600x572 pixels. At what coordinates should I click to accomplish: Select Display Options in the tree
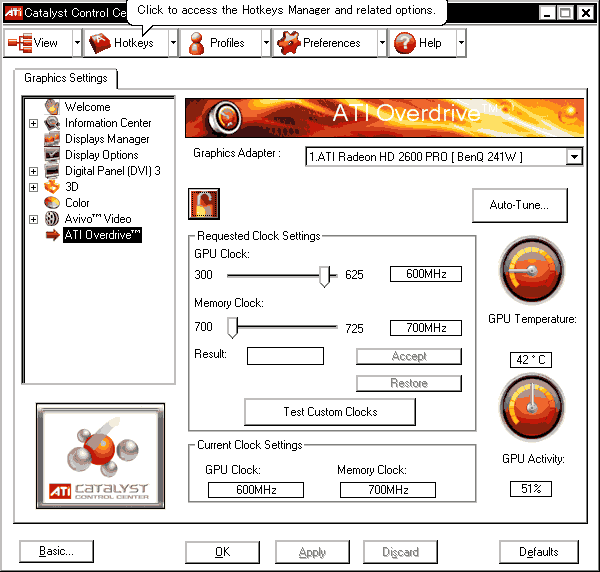point(102,155)
